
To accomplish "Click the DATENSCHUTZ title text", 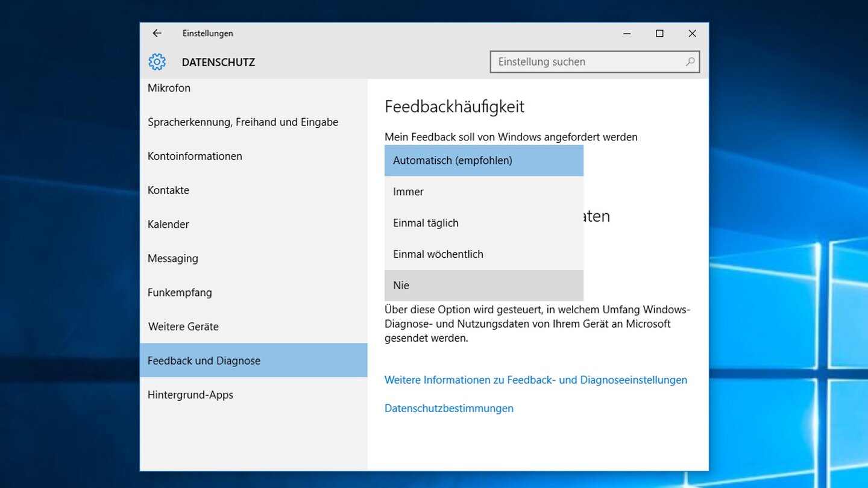I will click(x=218, y=62).
